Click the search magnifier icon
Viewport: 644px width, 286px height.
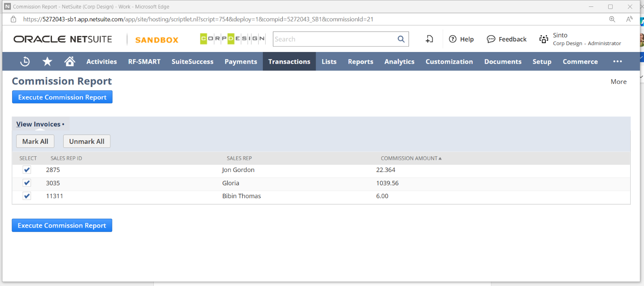pyautogui.click(x=401, y=39)
